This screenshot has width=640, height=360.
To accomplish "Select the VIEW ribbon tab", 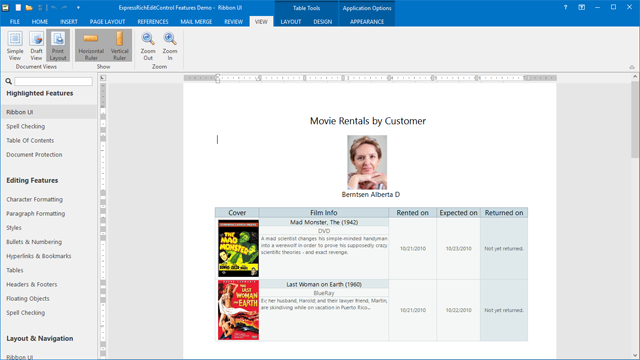I will (261, 22).
